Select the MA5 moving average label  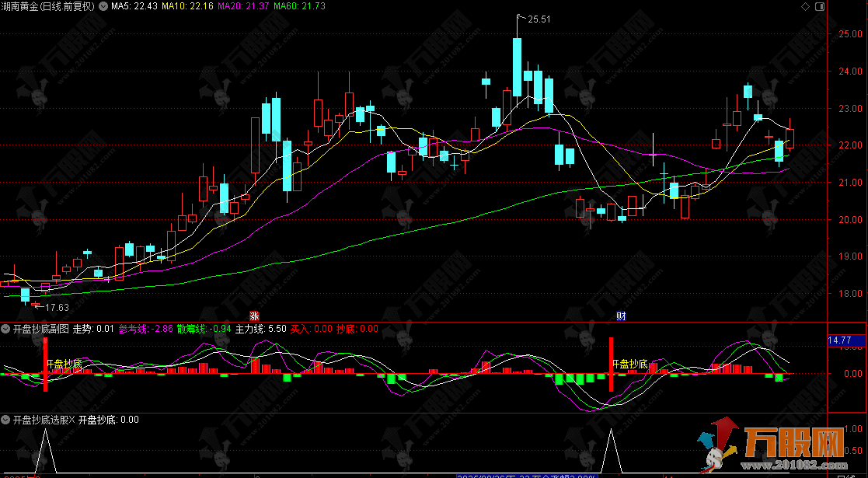coord(135,6)
